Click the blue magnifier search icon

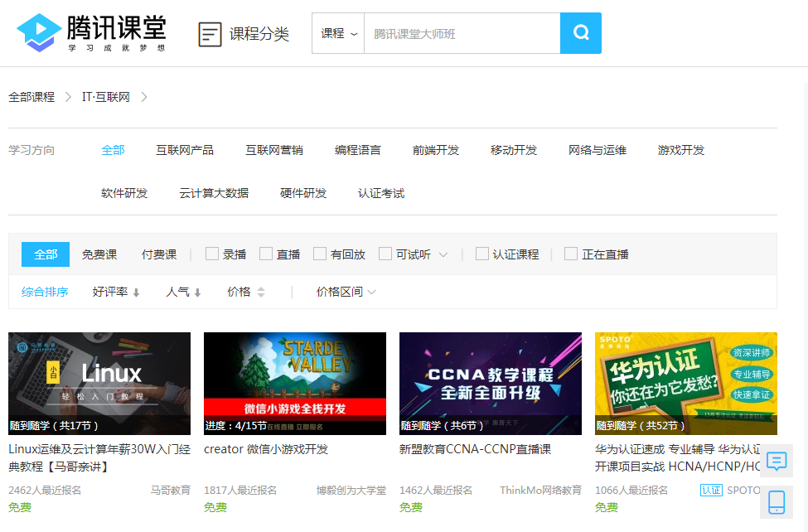[580, 33]
